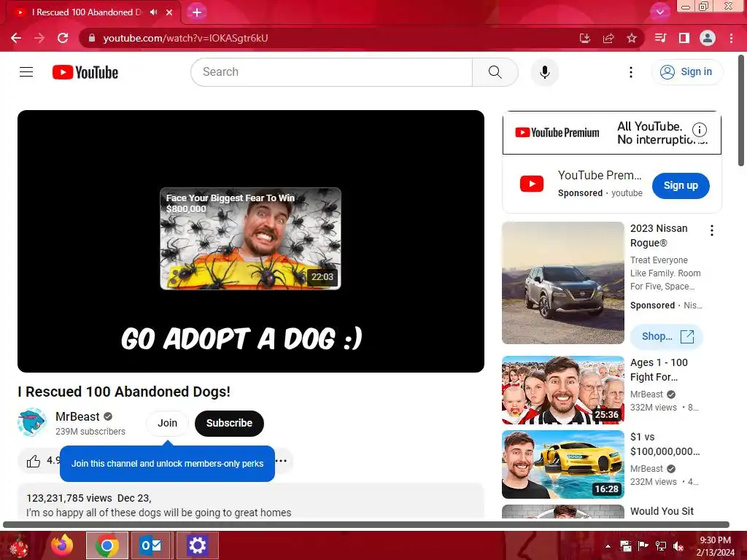Open ad info icon on Premium banner

point(700,130)
